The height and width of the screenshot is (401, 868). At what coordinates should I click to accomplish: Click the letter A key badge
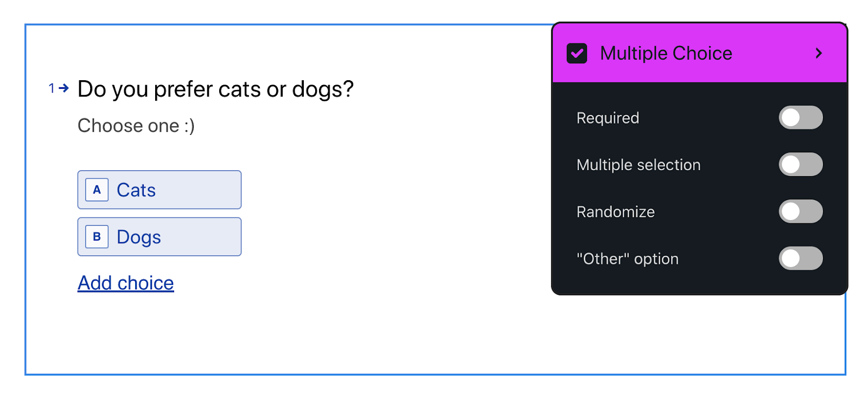pos(97,190)
